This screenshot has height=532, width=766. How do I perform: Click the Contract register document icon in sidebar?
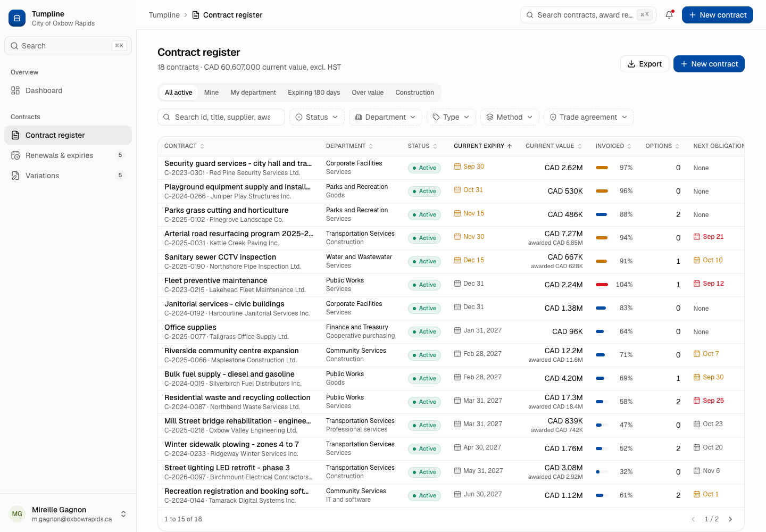[15, 135]
